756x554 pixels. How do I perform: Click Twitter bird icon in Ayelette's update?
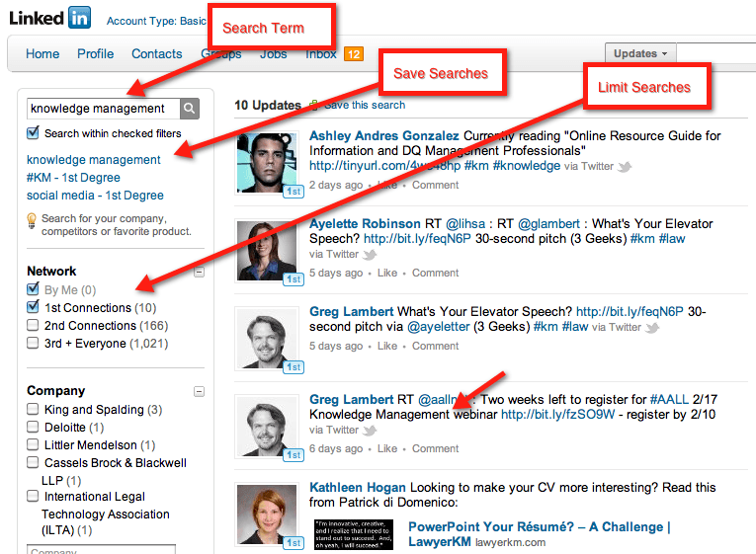tap(370, 255)
